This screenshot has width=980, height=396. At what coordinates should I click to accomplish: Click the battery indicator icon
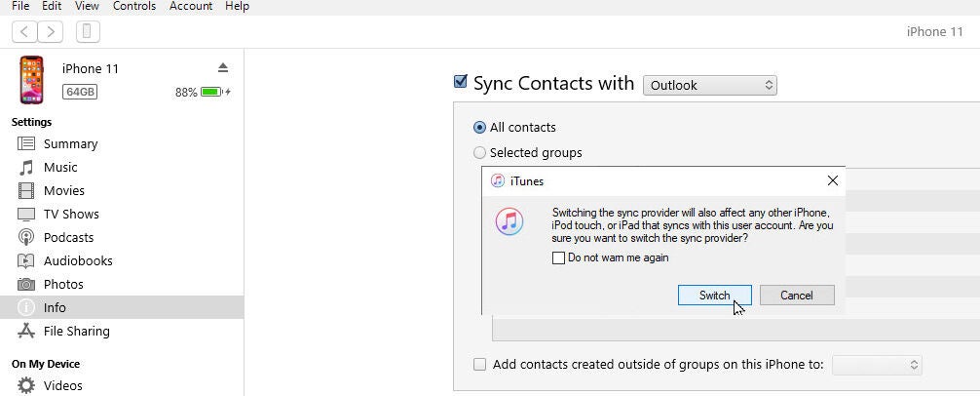tap(211, 92)
